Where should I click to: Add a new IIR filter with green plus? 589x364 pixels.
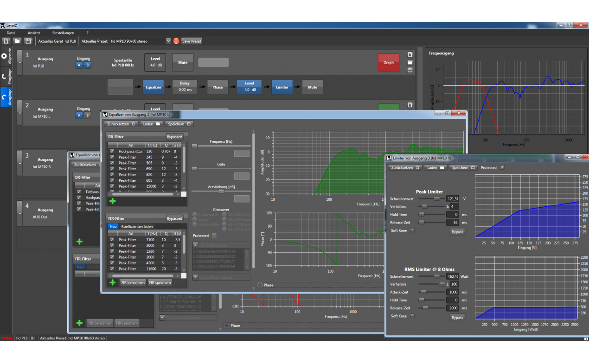(112, 201)
